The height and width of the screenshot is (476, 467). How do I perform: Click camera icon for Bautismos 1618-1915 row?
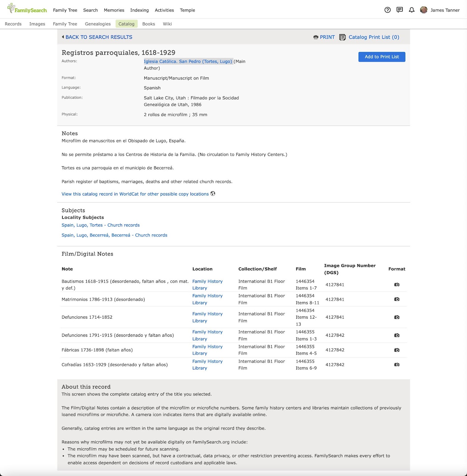point(397,285)
